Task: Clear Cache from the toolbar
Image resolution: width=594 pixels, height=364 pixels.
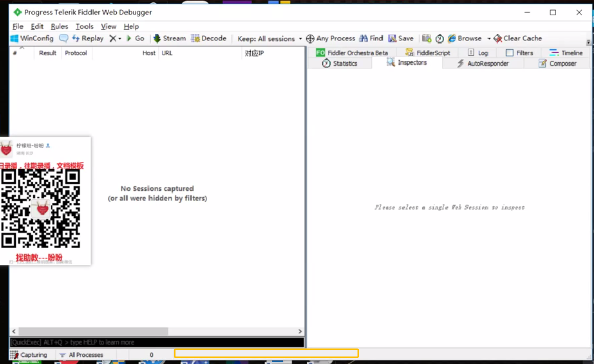Action: point(518,38)
